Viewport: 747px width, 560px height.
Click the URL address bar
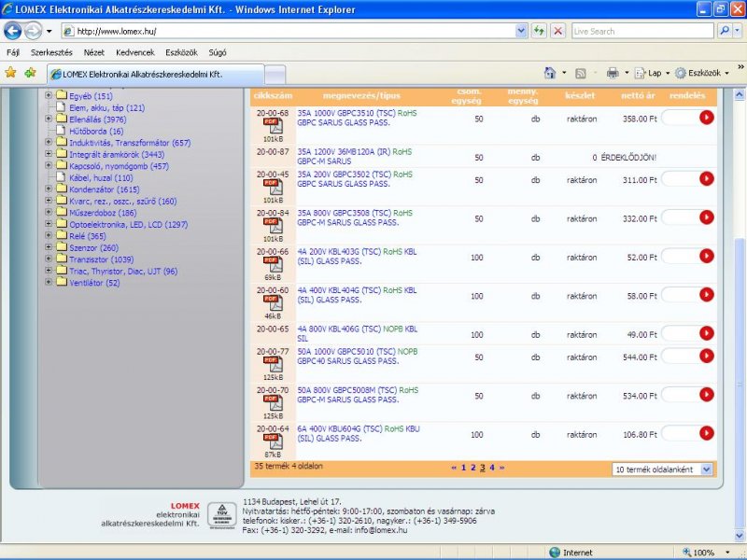point(294,32)
